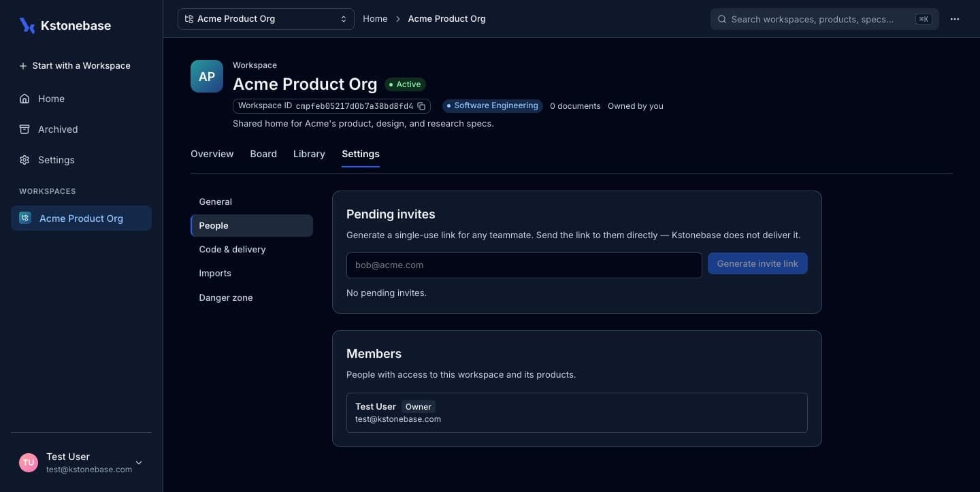This screenshot has height=492, width=980.
Task: Select the Settings tab
Action: (x=361, y=154)
